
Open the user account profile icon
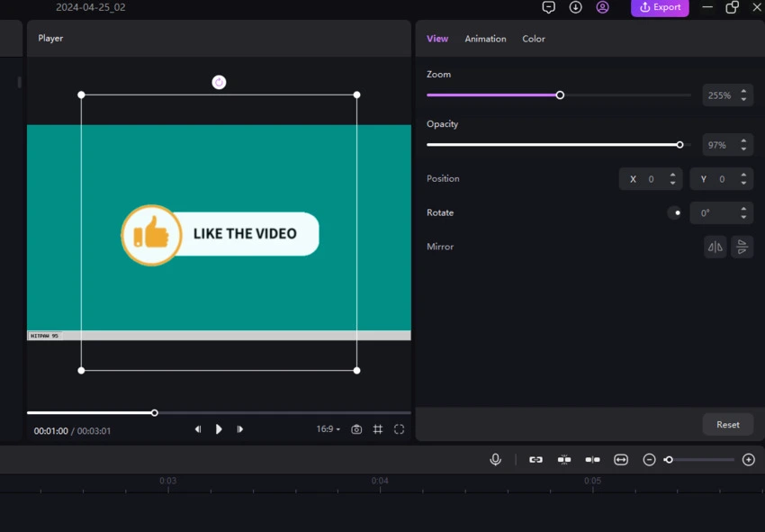(x=603, y=7)
